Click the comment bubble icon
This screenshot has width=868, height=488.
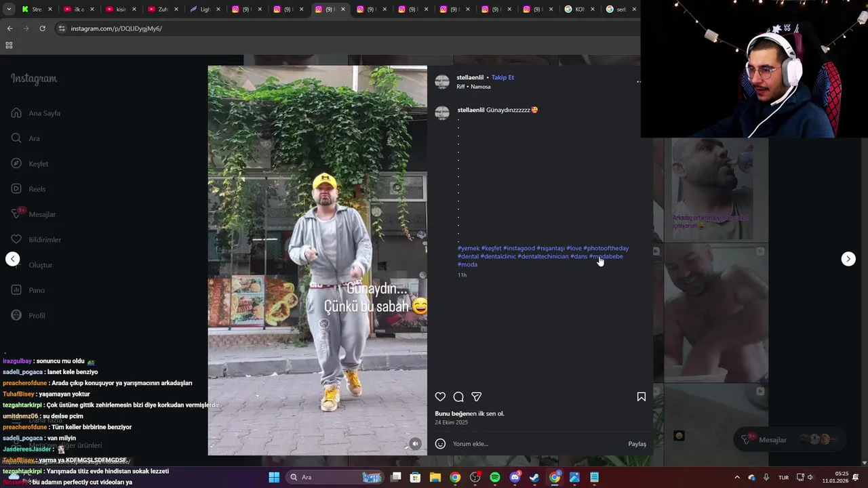pos(458,396)
